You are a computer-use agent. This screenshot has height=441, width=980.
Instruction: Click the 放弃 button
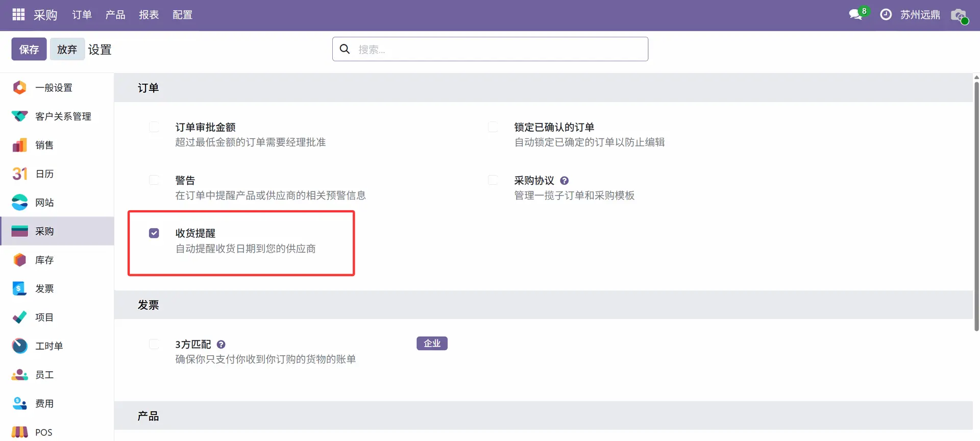[x=67, y=50]
